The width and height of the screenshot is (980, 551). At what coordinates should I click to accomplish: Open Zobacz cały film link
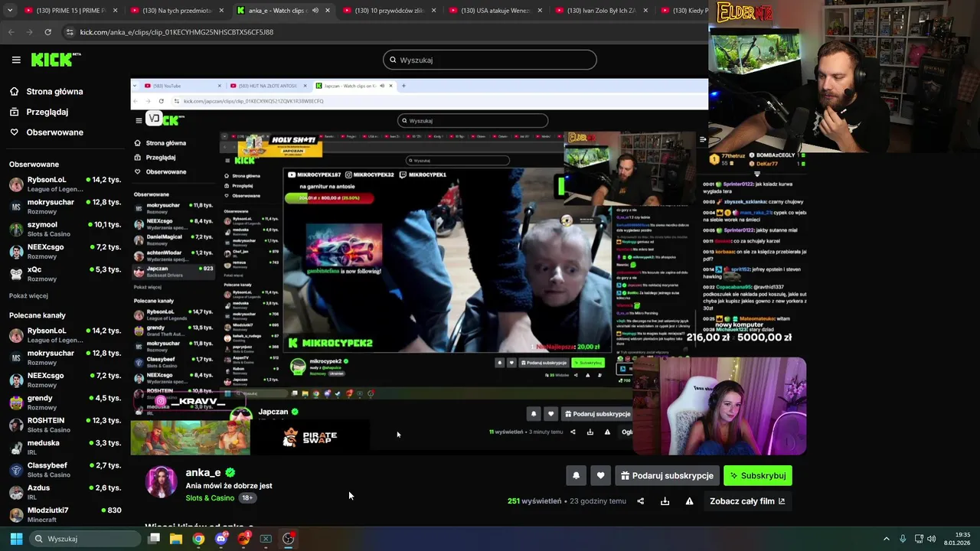tap(747, 501)
